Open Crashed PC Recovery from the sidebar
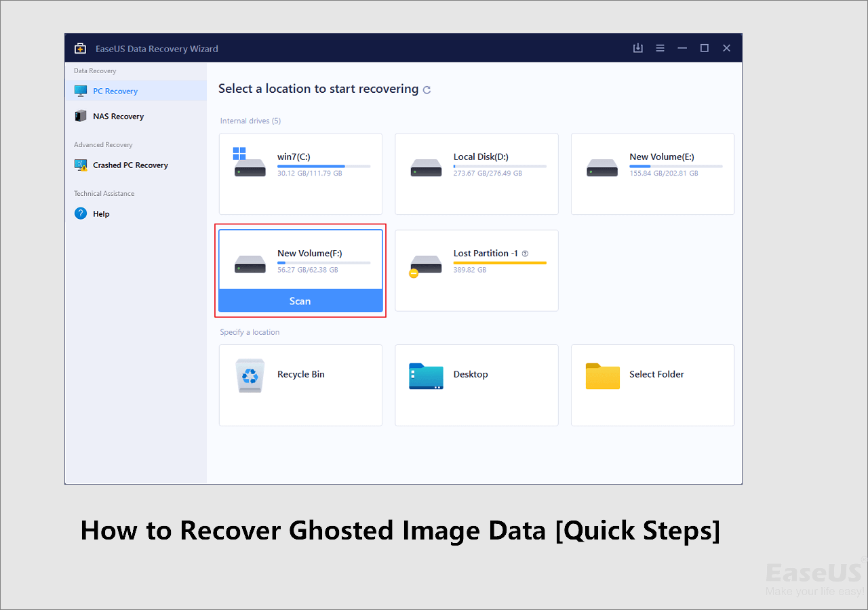Screen dimensions: 868x610 136,165
